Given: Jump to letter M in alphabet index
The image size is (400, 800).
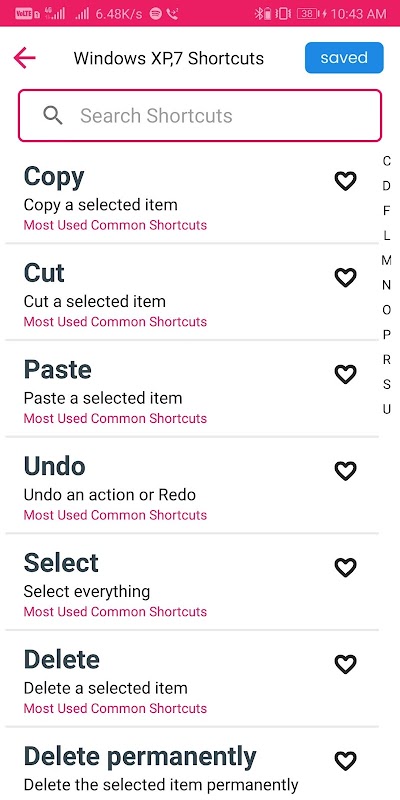Looking at the screenshot, I should click(x=387, y=260).
